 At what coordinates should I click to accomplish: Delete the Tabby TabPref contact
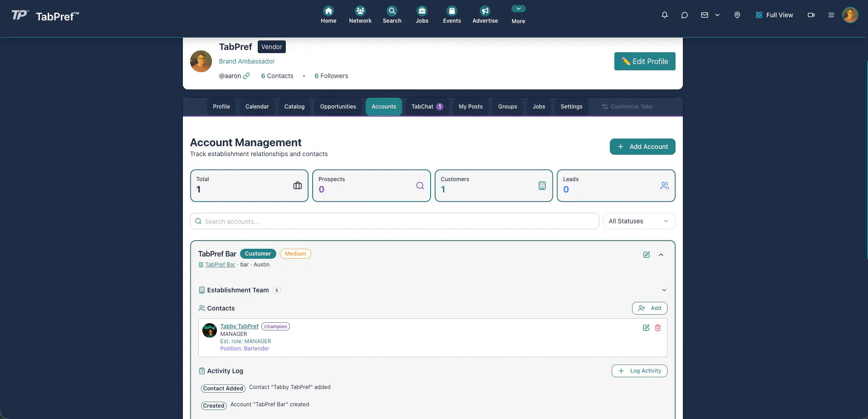[658, 328]
